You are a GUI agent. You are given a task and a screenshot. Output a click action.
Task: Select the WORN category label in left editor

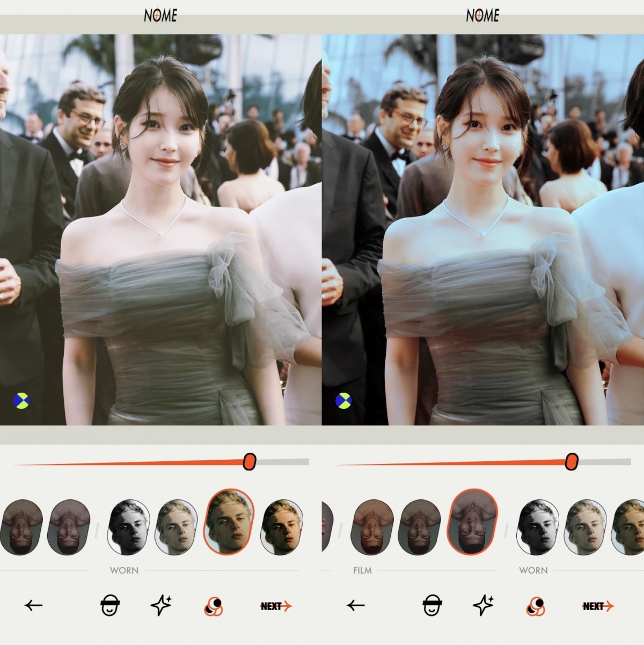pos(124,570)
